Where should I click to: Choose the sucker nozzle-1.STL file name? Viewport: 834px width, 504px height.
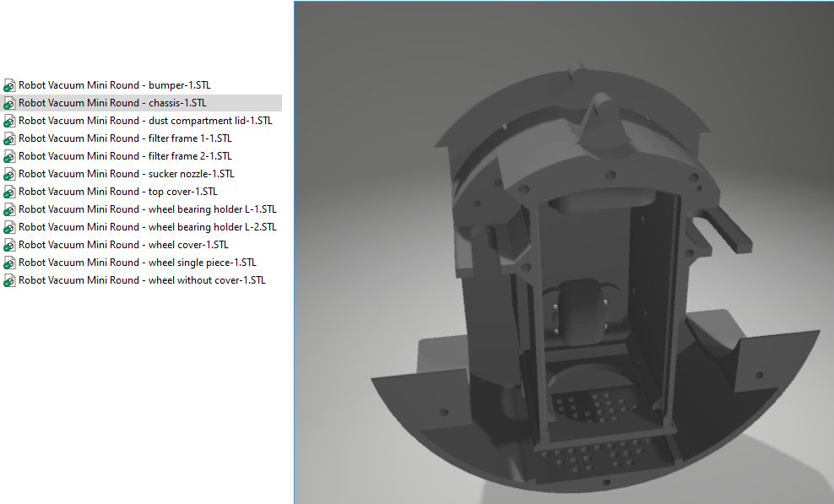126,174
